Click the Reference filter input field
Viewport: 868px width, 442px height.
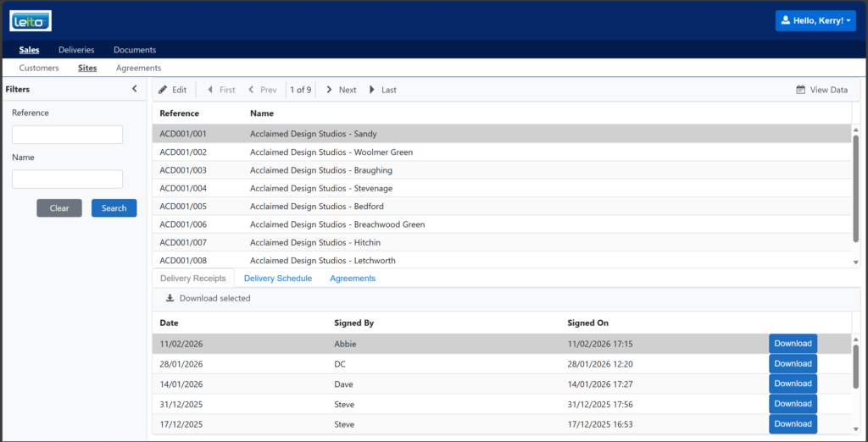point(67,135)
